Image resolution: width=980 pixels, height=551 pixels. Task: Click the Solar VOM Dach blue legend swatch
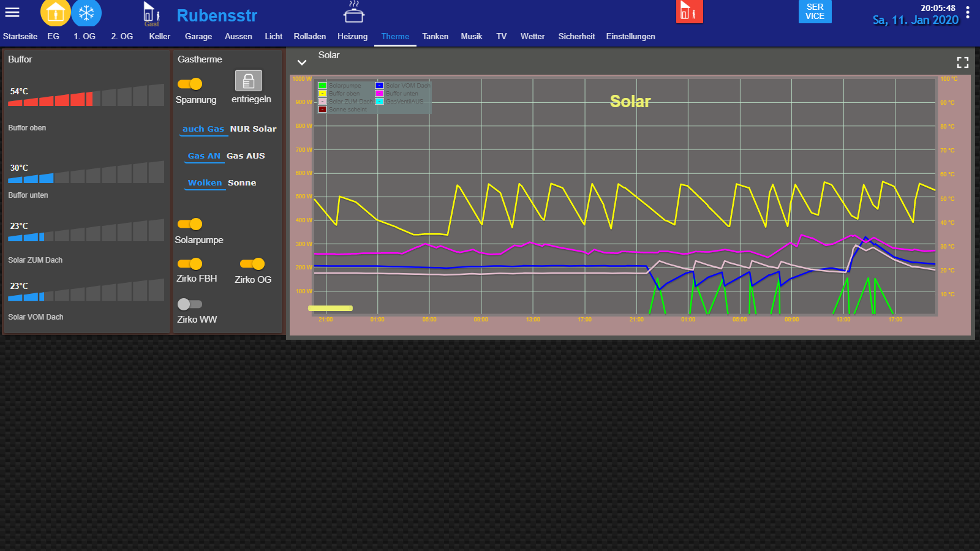click(x=380, y=86)
